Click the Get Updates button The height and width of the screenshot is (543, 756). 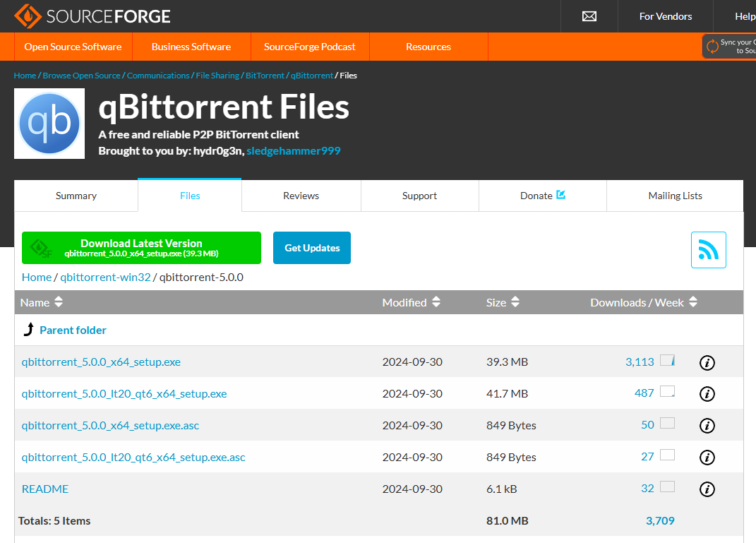tap(312, 248)
